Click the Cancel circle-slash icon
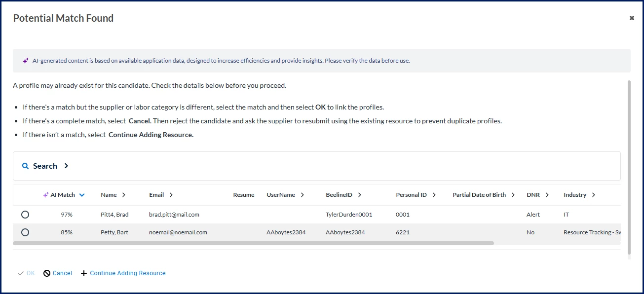This screenshot has width=644, height=294. click(x=47, y=273)
